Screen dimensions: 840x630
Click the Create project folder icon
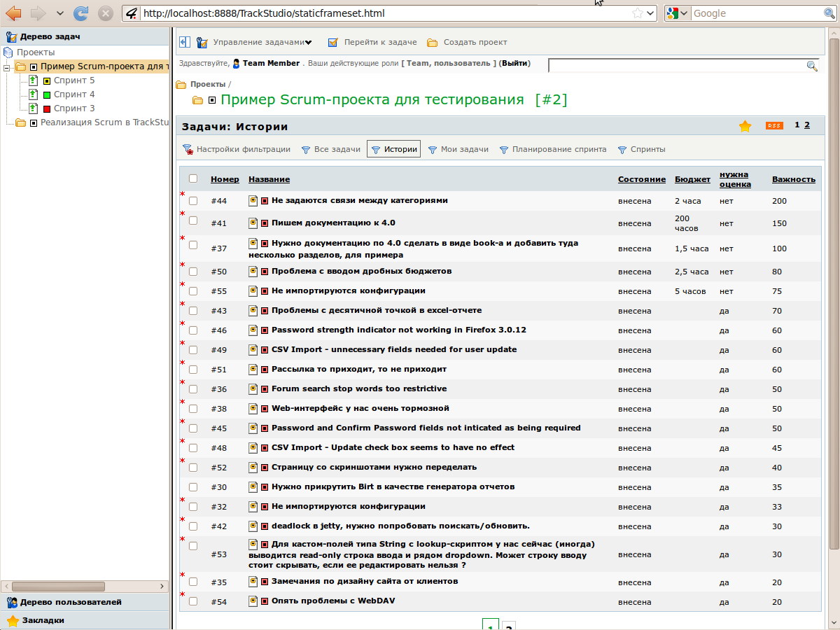click(x=433, y=43)
